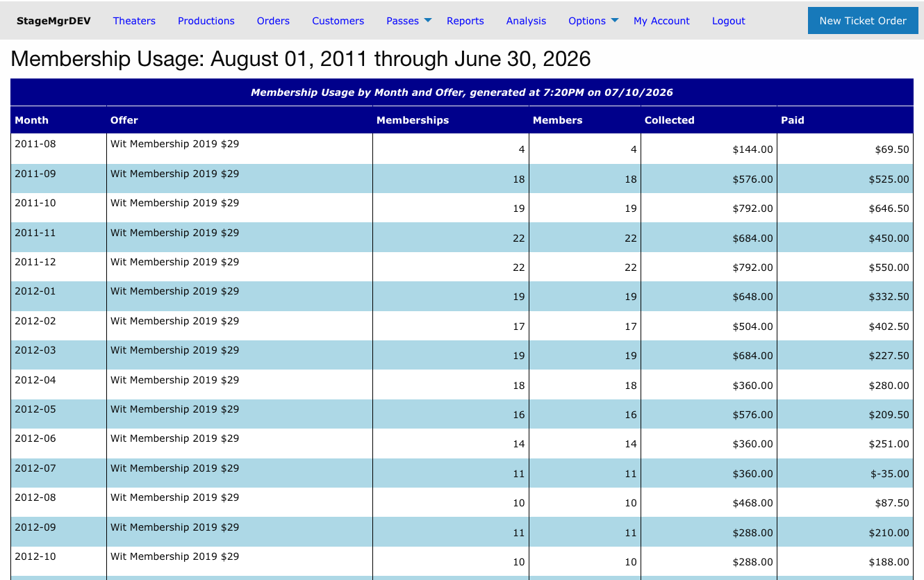Image resolution: width=924 pixels, height=580 pixels.
Task: Go to the Productions page
Action: pos(206,21)
